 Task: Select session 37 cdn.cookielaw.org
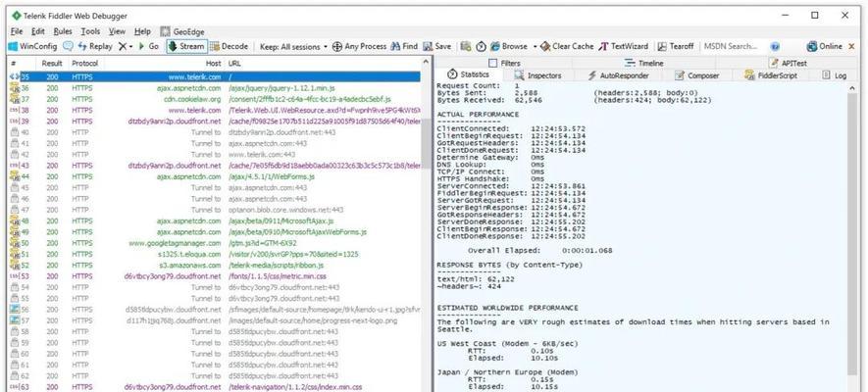click(x=214, y=99)
